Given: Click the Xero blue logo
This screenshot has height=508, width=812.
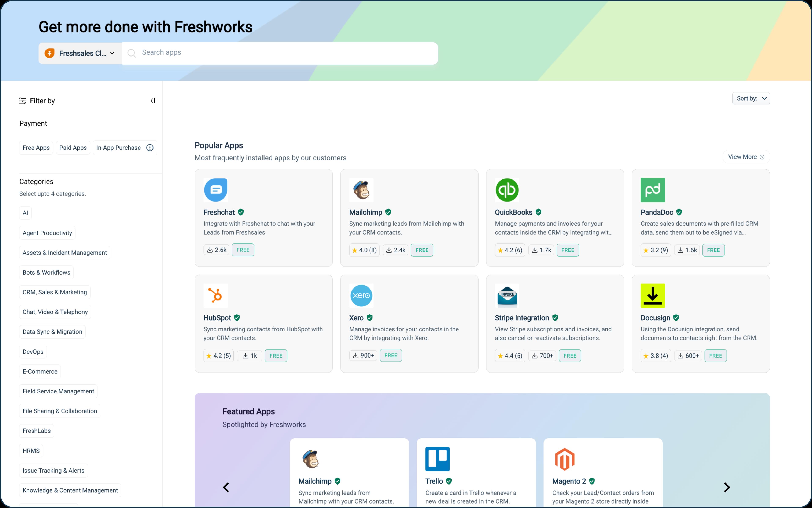Looking at the screenshot, I should point(361,296).
